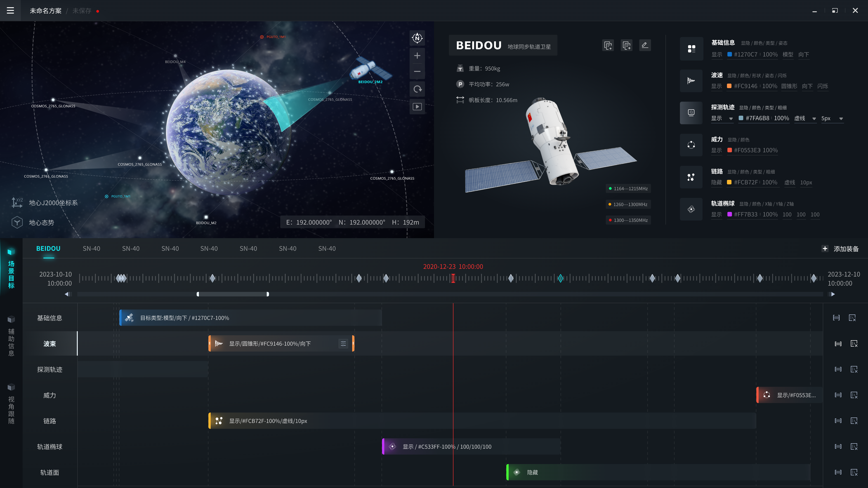Select the 波速 beam category icon
The height and width of the screenshot is (488, 868).
point(691,81)
